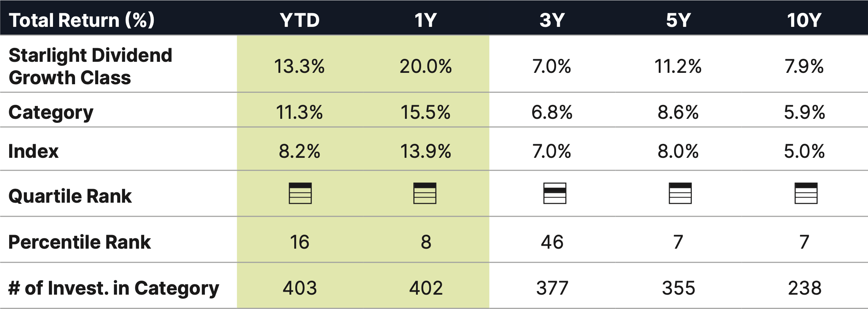Select the 10Y column header
This screenshot has height=309, width=868.
pyautogui.click(x=804, y=20)
